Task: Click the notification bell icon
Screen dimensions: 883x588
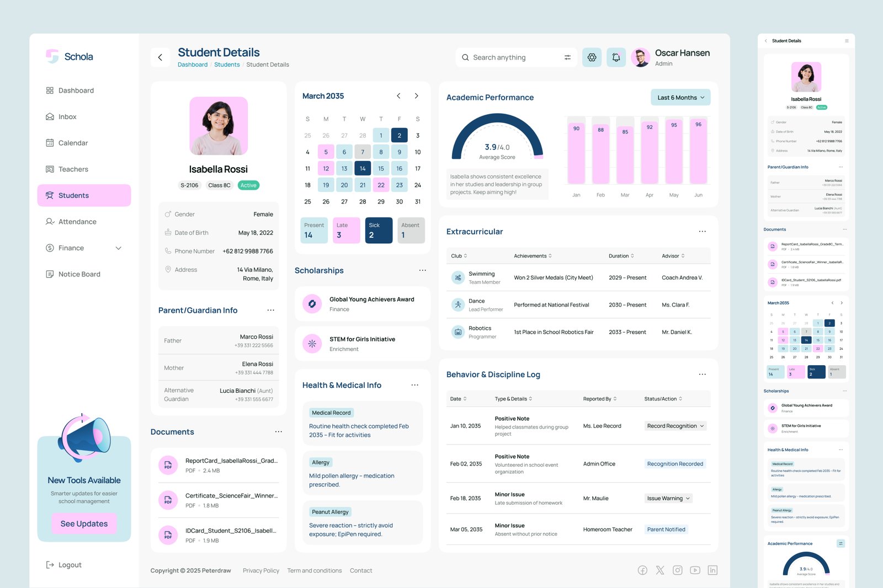Action: pos(616,57)
